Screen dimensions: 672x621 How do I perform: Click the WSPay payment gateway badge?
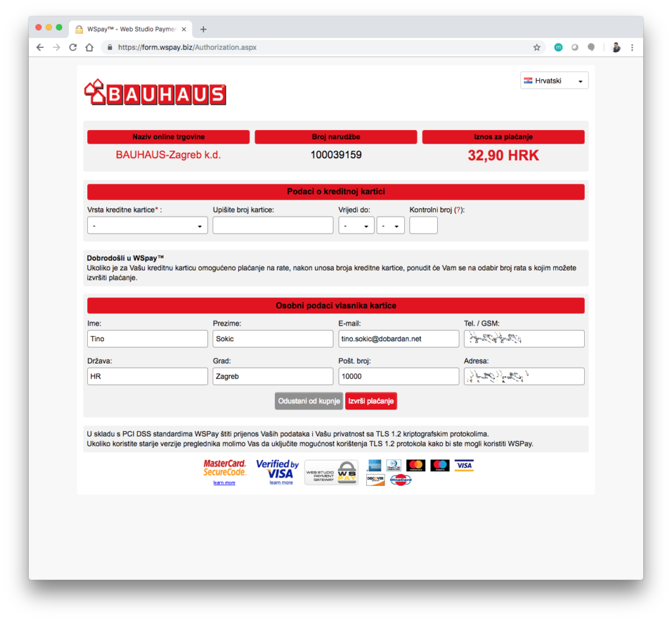[331, 472]
